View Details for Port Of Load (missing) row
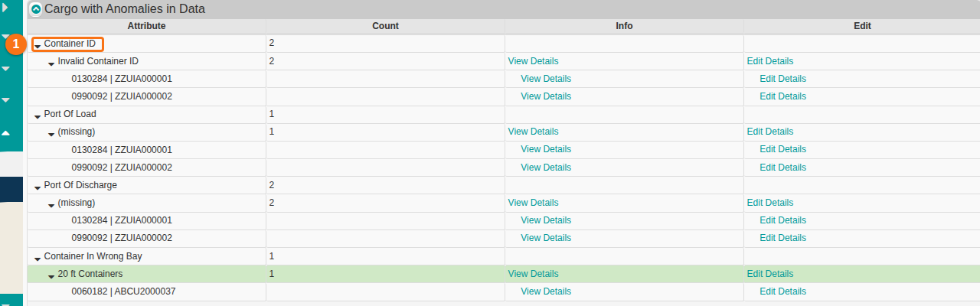This screenshot has height=306, width=980. click(533, 132)
